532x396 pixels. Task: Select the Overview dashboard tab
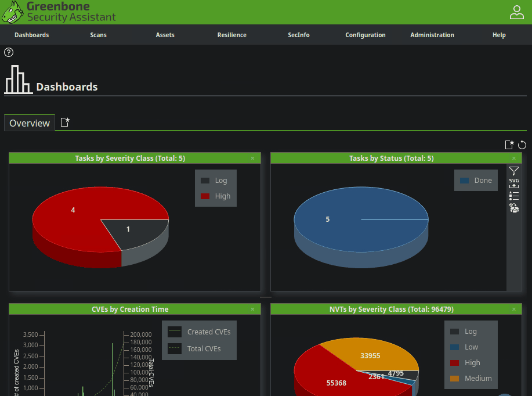pos(30,123)
